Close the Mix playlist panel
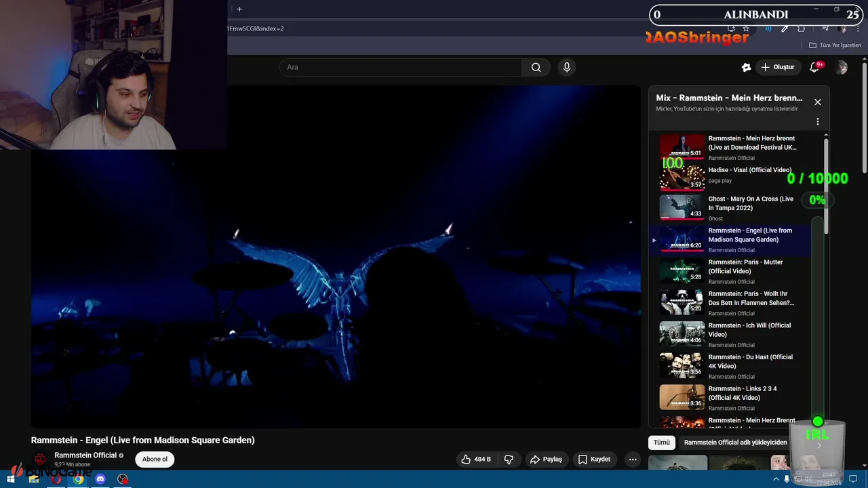This screenshot has width=868, height=488. 818,102
